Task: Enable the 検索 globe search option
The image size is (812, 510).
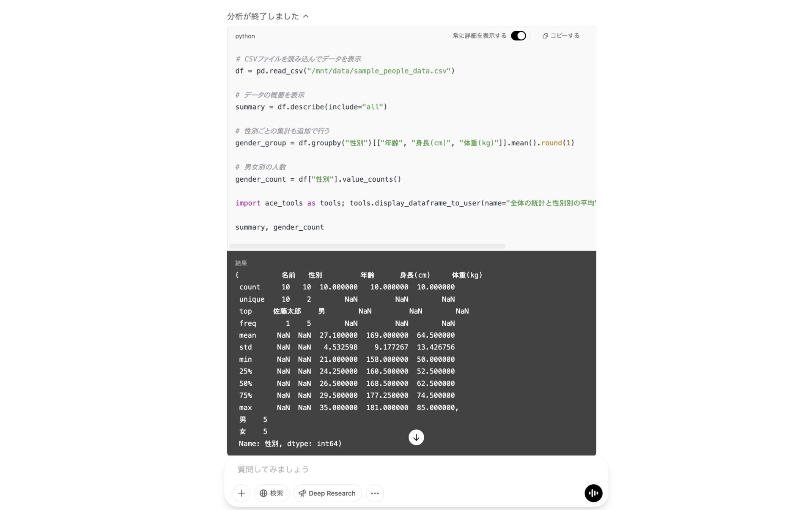Action: tap(272, 493)
